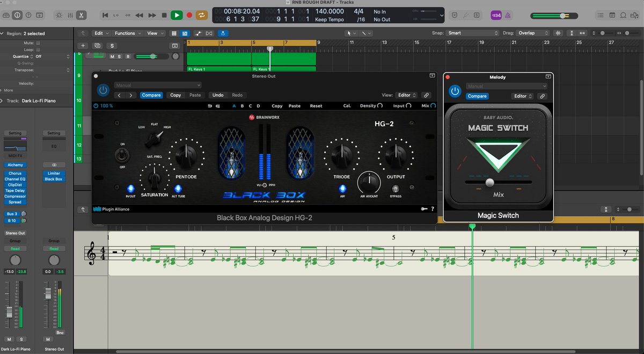Image resolution: width=644 pixels, height=354 pixels.
Task: Arm recording with the Record button
Action: [189, 15]
